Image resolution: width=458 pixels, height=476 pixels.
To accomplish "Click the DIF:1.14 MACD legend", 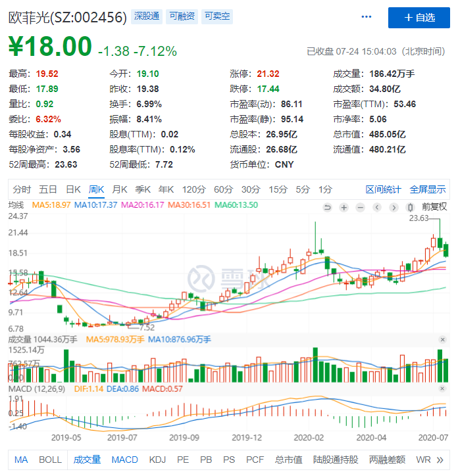I will tap(89, 389).
